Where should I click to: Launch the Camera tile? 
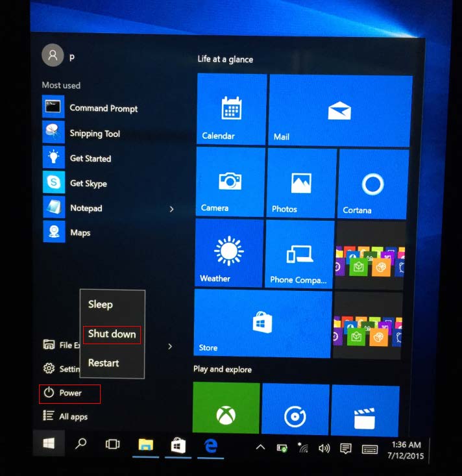click(230, 182)
